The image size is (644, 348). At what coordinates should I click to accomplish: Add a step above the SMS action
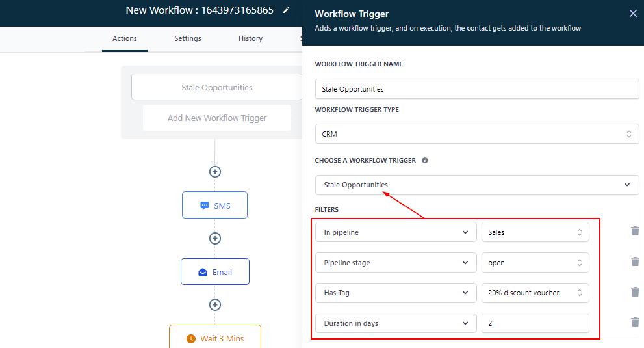[215, 172]
